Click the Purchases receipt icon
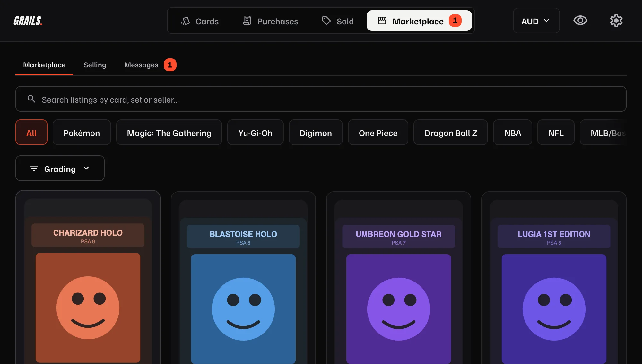 point(247,21)
